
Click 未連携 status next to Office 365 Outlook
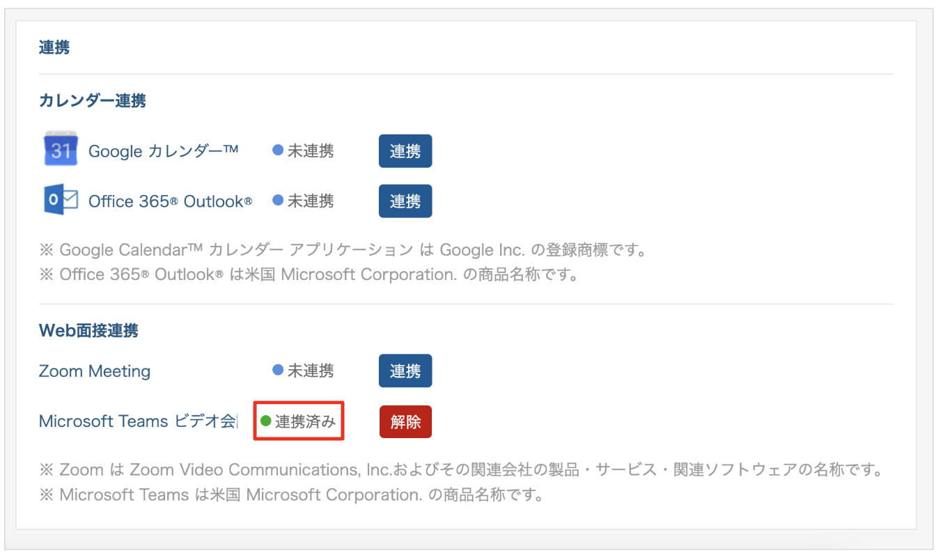pos(303,201)
